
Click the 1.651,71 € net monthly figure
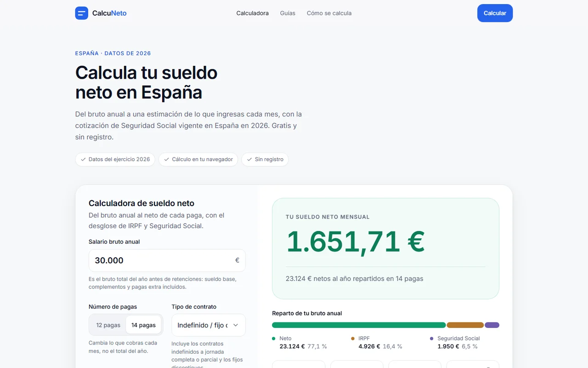(356, 242)
